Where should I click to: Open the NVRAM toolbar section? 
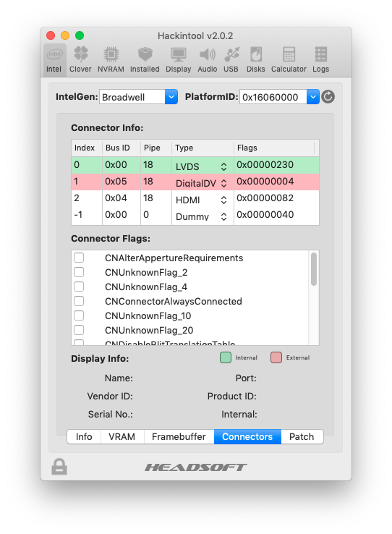(x=111, y=60)
